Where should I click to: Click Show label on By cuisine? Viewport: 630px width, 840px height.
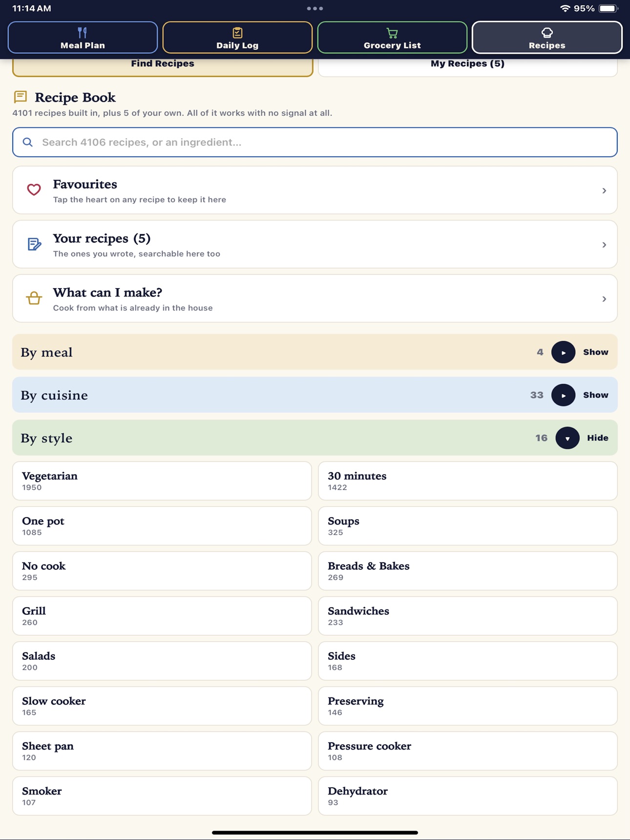[x=595, y=395]
